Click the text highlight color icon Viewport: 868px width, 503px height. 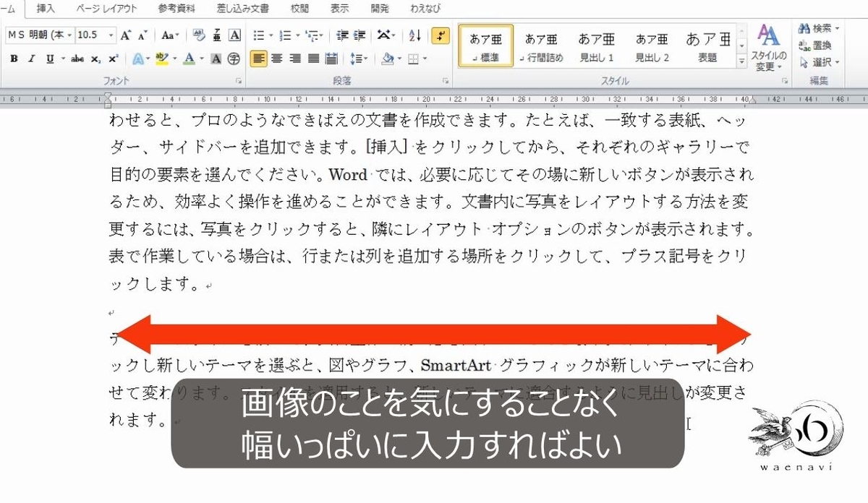161,59
